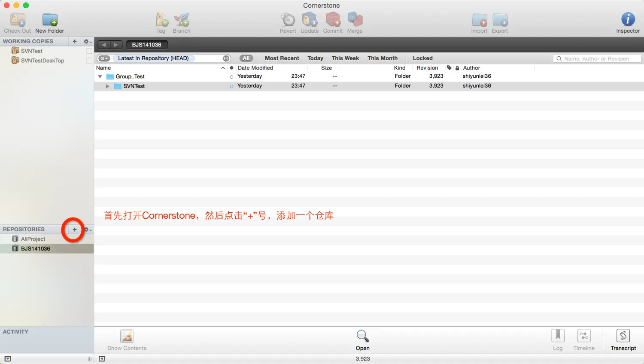Open the view options eye dropdown
Viewport: 644px width, 364px height.
(x=104, y=58)
